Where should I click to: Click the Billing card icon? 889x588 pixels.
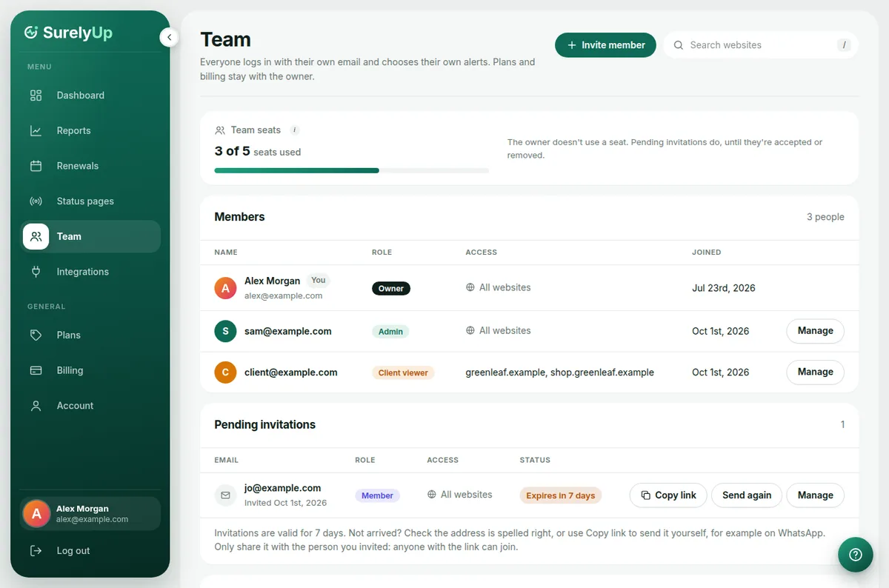36,370
